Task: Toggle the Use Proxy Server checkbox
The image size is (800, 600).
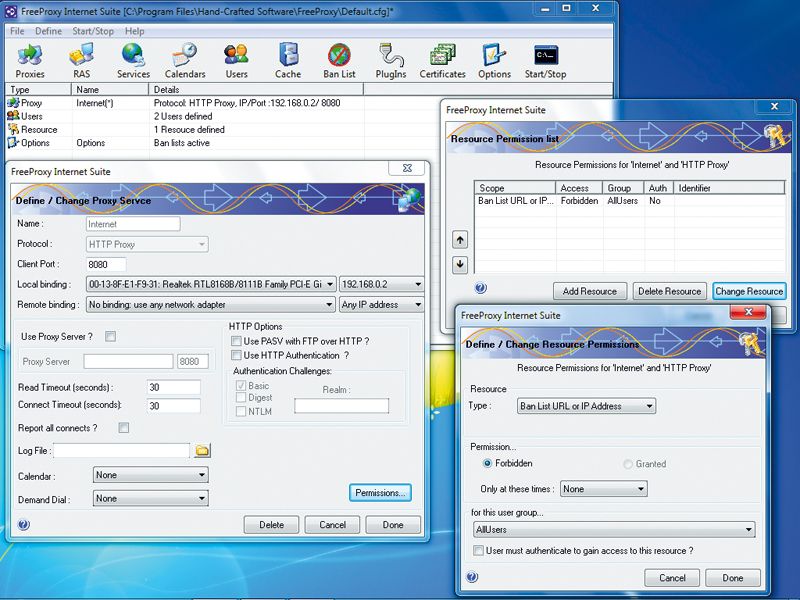Action: [110, 336]
